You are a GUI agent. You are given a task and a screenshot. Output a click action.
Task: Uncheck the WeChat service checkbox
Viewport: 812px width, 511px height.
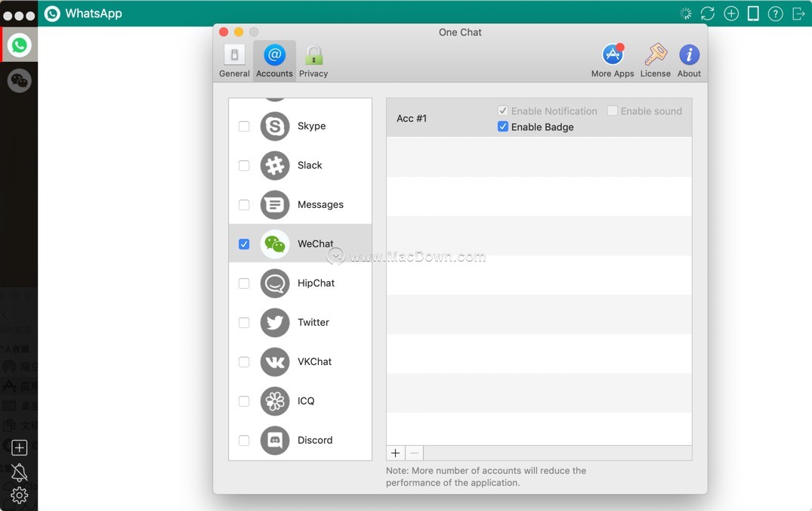[x=244, y=244]
